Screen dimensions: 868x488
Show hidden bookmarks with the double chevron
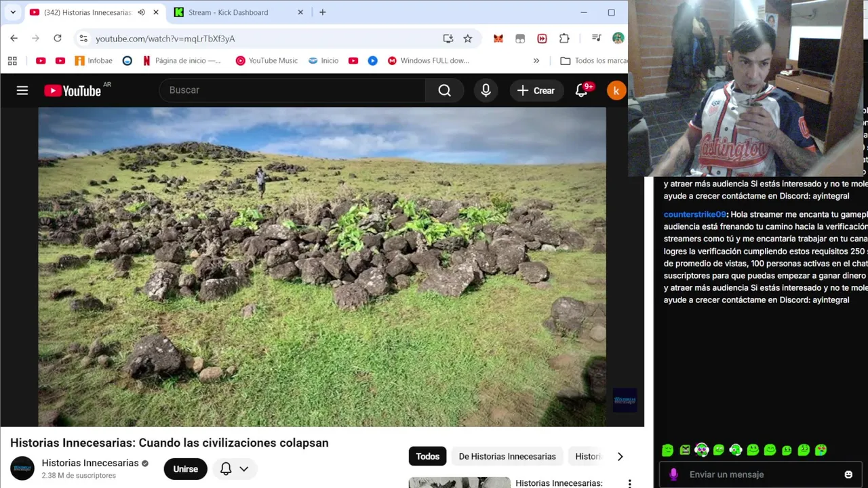tap(536, 60)
